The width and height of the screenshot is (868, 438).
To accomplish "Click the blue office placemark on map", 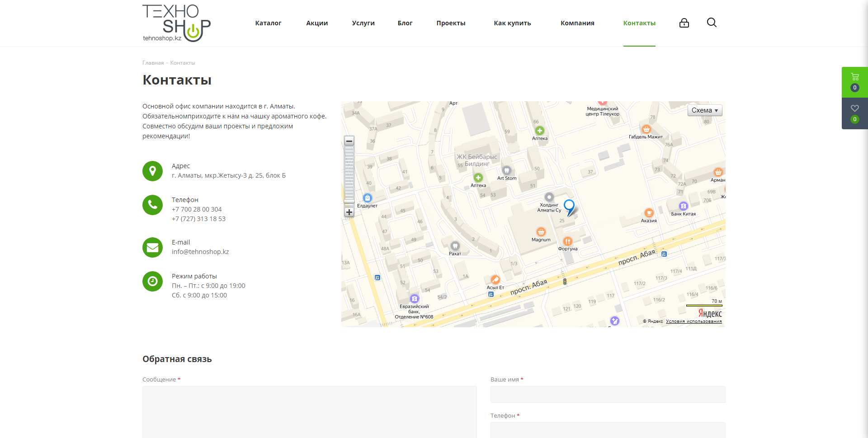I will 569,207.
